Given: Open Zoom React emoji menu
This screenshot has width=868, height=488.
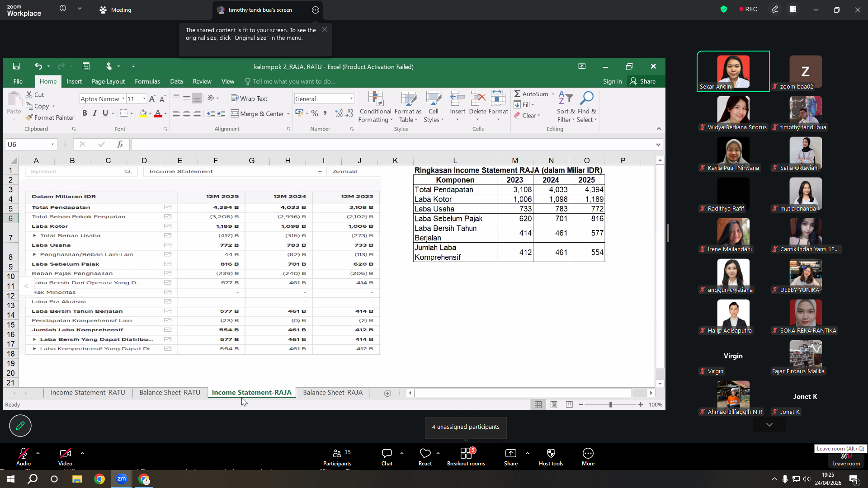Looking at the screenshot, I should coord(425,457).
